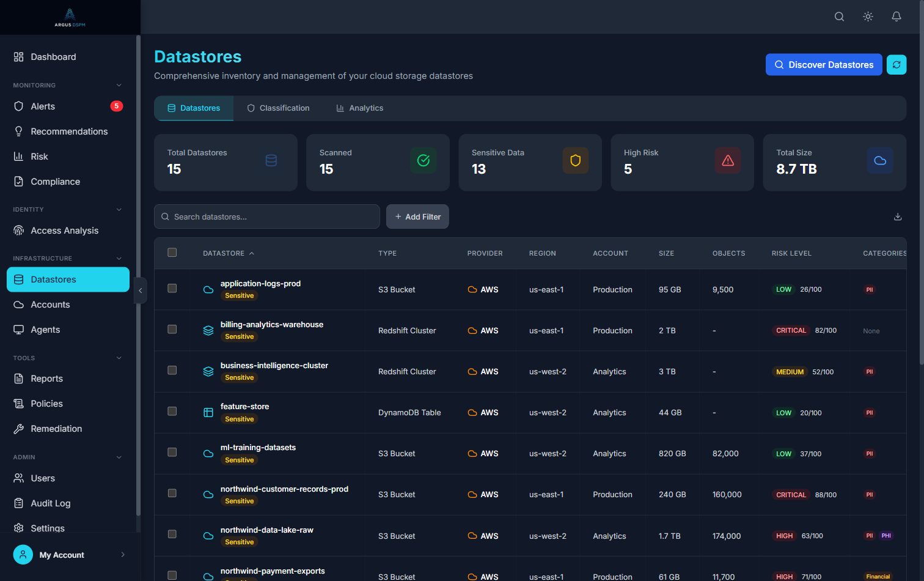924x581 pixels.
Task: Open northwind-customer-records-prod datastore link
Action: click(284, 489)
